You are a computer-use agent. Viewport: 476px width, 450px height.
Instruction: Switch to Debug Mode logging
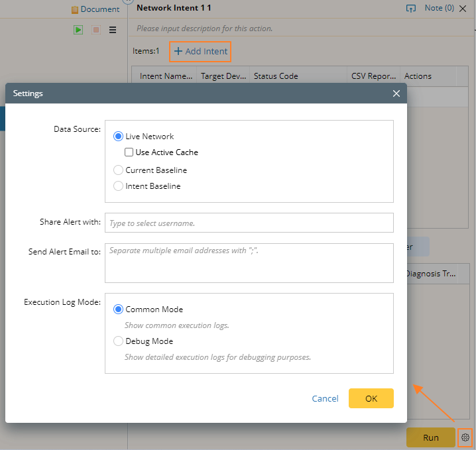pyautogui.click(x=119, y=341)
